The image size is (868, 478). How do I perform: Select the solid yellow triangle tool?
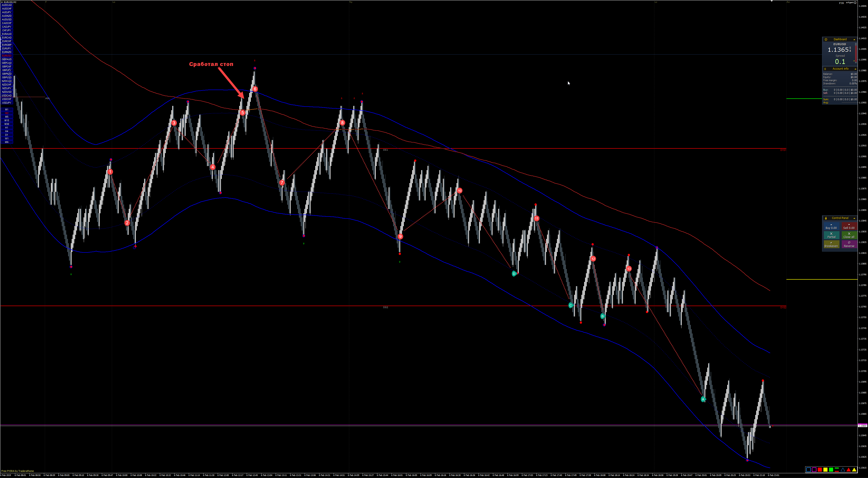coord(854,470)
